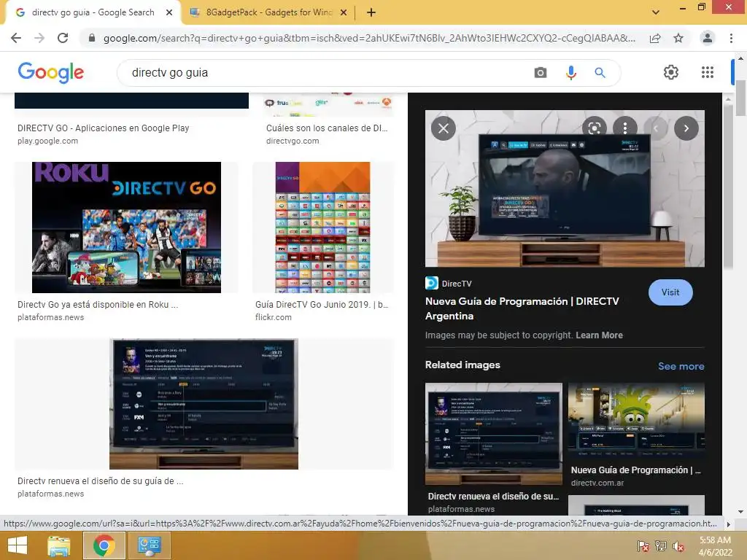Close the 8GadgetPack tab

[344, 13]
